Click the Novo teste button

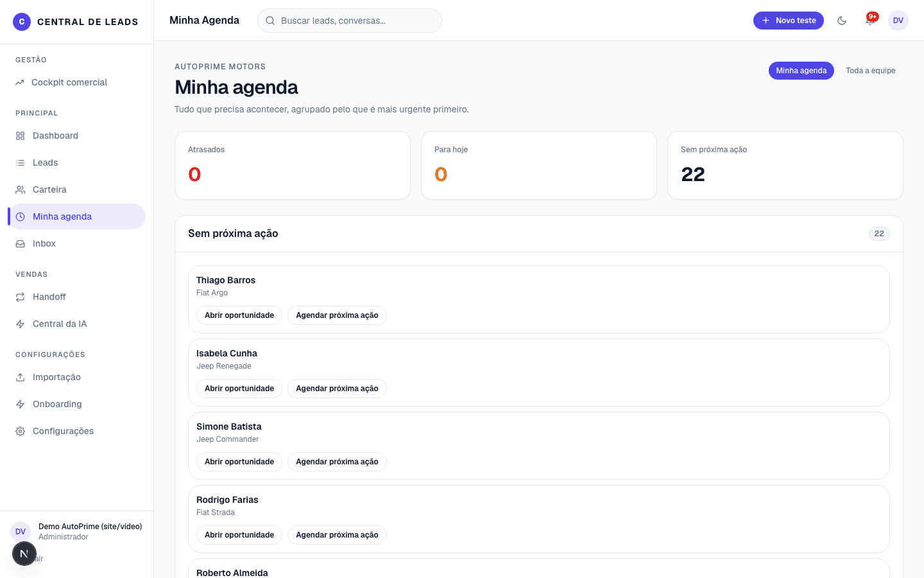coord(789,21)
